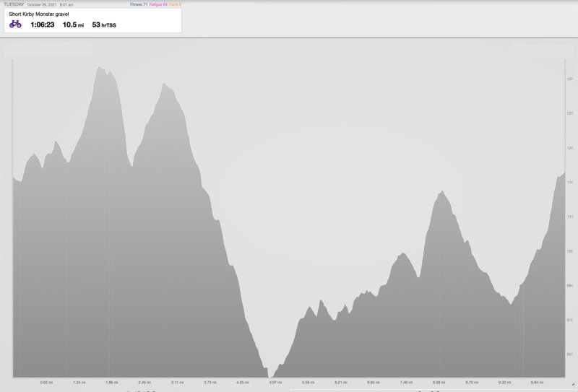Click the '8.08 mi' axis label
Image resolution: width=578 pixels, height=392 pixels.
(x=439, y=383)
